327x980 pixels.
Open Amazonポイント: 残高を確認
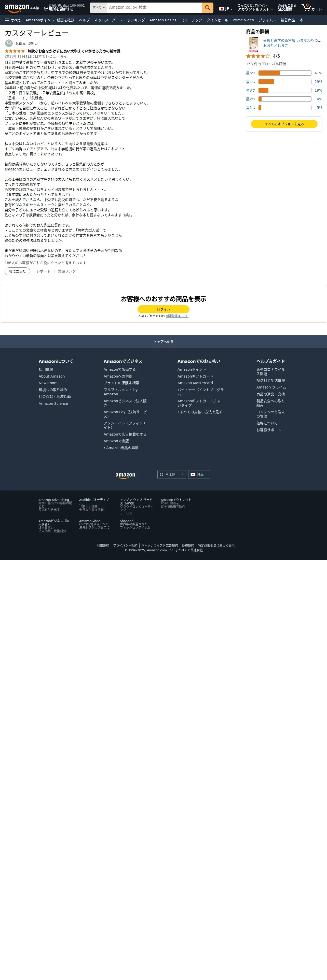click(50, 20)
